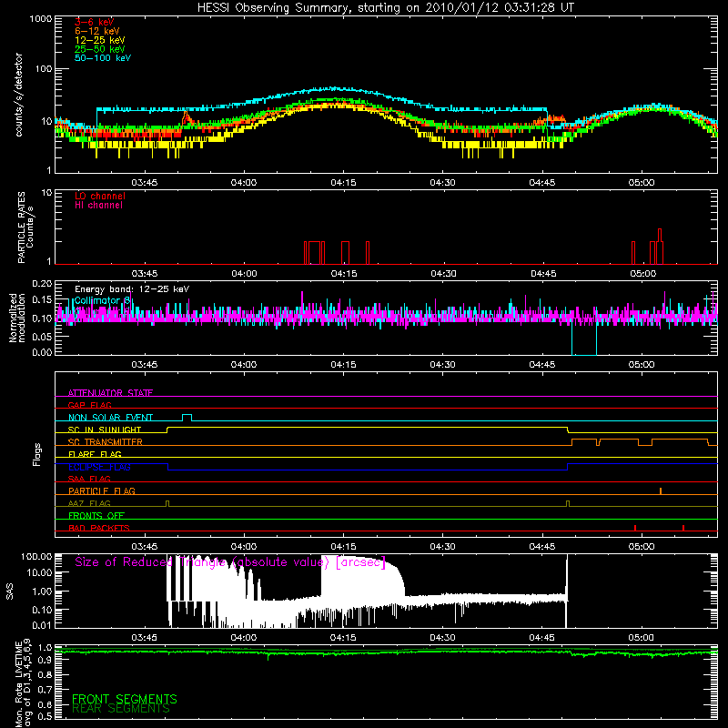Select the SAA FLAG label
This screenshot has width=728, height=728.
coord(89,479)
